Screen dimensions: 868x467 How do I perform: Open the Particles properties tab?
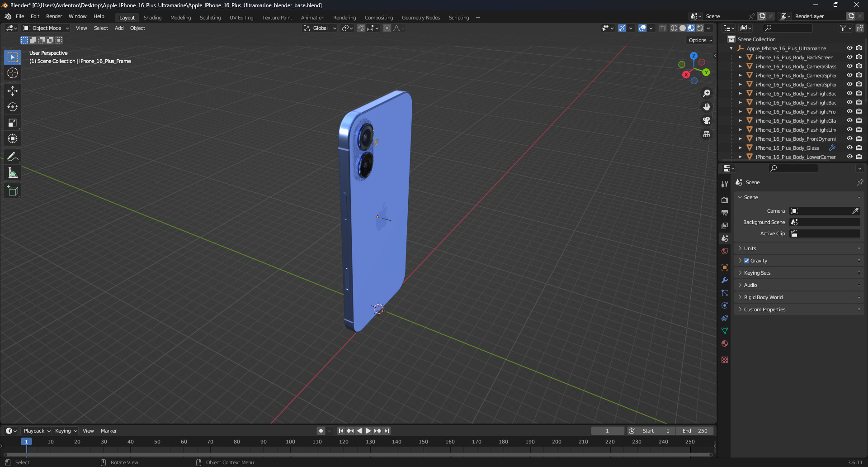coord(725,293)
